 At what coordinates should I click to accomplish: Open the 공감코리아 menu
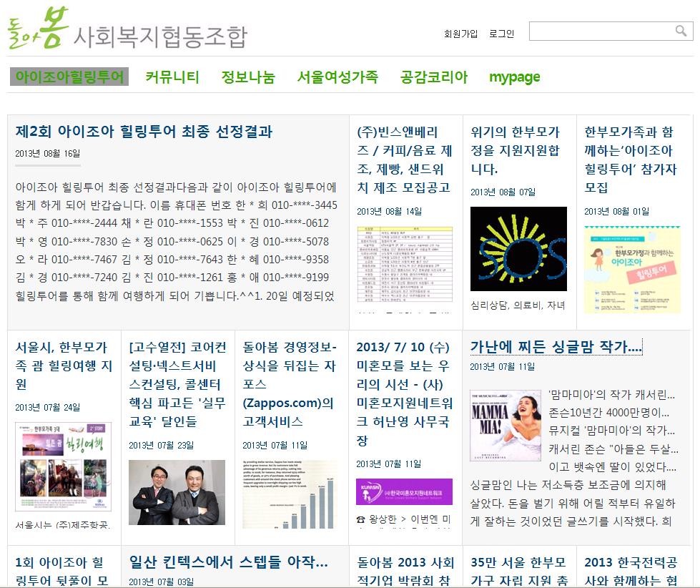[x=433, y=77]
